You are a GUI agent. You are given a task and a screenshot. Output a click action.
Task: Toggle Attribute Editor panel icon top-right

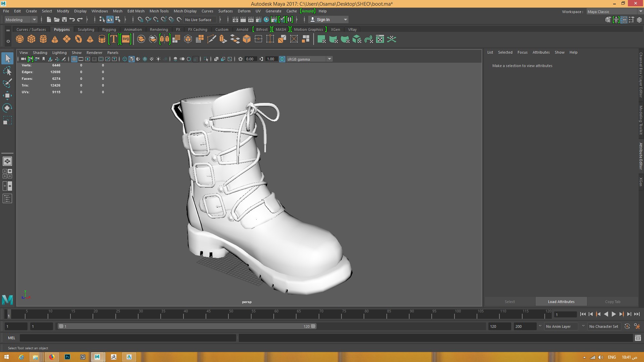(624, 20)
